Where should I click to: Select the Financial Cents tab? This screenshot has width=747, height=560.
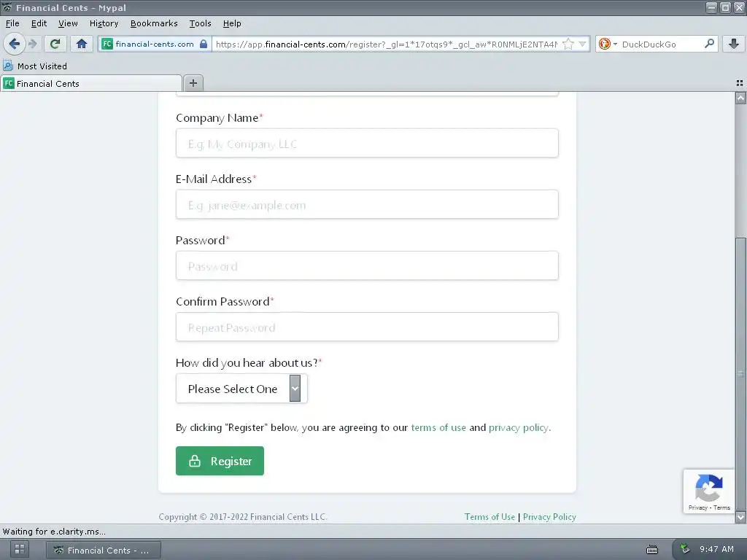click(91, 83)
